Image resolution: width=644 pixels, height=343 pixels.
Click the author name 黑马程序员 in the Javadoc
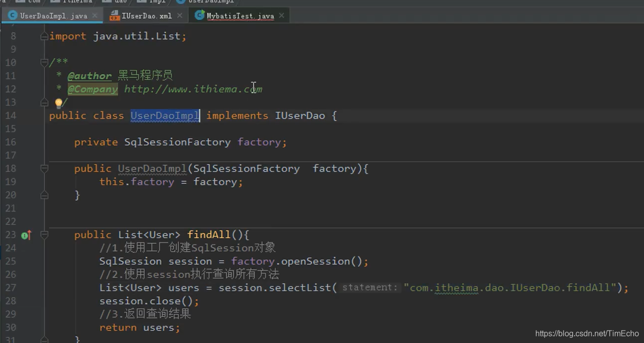point(145,76)
